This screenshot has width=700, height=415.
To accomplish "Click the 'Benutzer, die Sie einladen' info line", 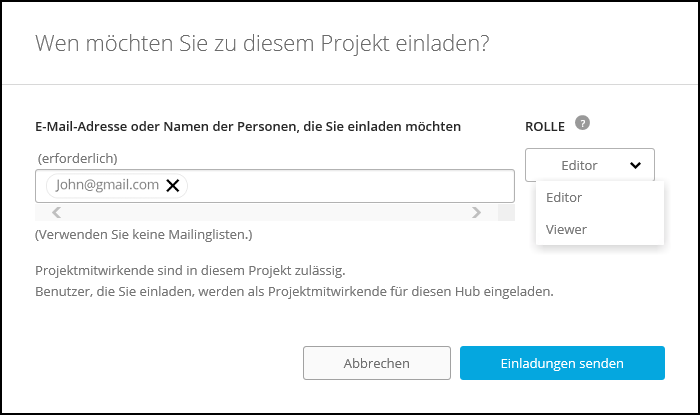I will pos(294,293).
